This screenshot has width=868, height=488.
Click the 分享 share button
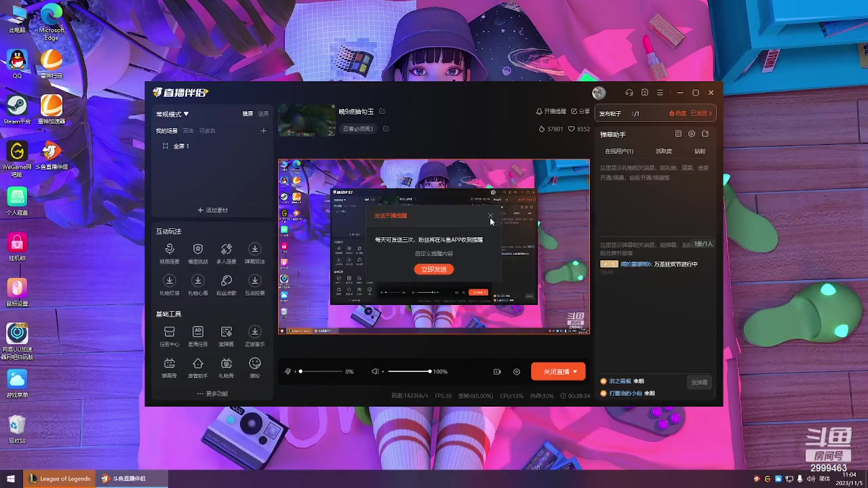[580, 111]
